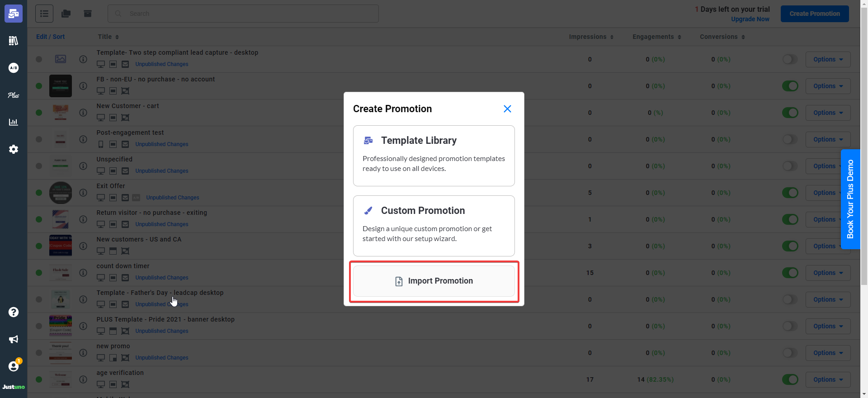Viewport: 868px width, 398px height.
Task: Expand Options dropdown for count down timer
Action: (828, 273)
